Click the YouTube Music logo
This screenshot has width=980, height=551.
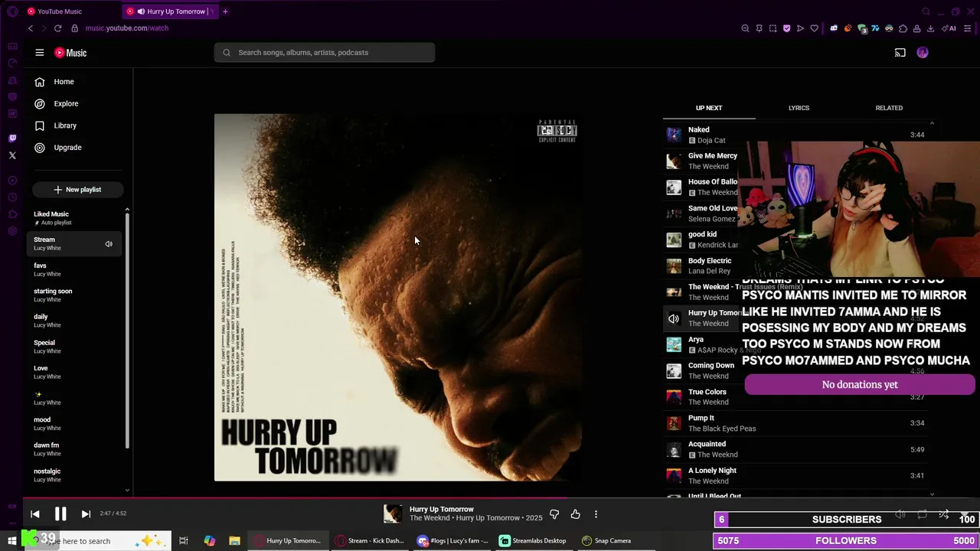pyautogui.click(x=70, y=53)
